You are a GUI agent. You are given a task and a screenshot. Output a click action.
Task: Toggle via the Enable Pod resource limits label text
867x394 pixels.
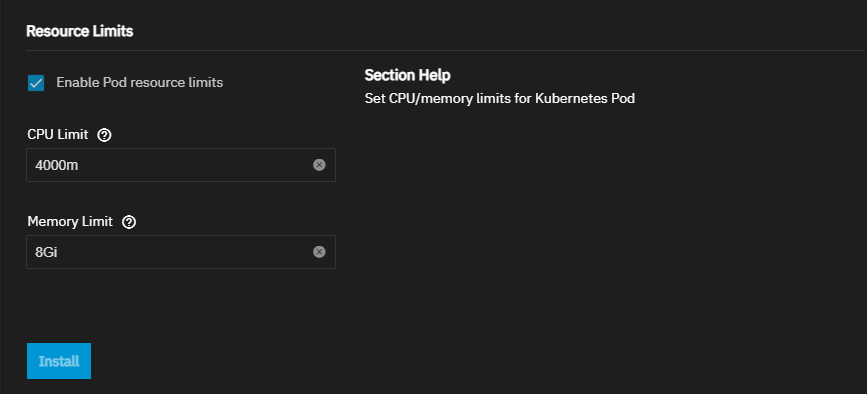pos(139,82)
